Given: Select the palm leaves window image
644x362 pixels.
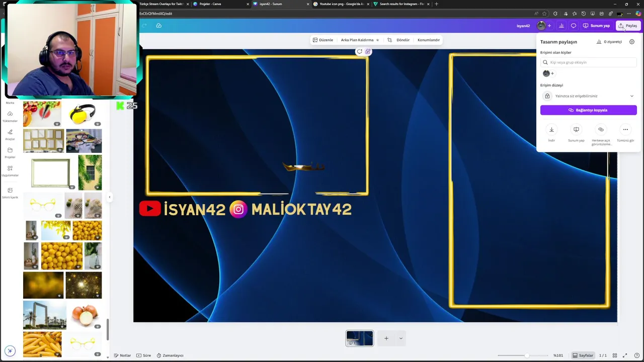Looking at the screenshot, I should 90,173.
